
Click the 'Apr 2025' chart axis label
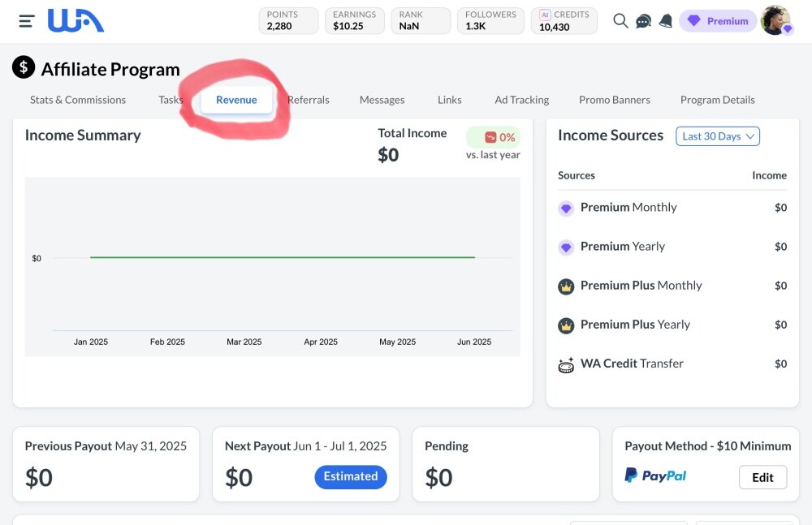[321, 342]
